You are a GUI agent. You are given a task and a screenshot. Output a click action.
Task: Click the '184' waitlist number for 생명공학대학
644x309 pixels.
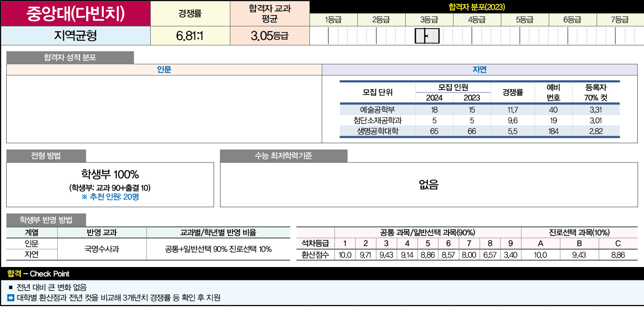point(553,131)
